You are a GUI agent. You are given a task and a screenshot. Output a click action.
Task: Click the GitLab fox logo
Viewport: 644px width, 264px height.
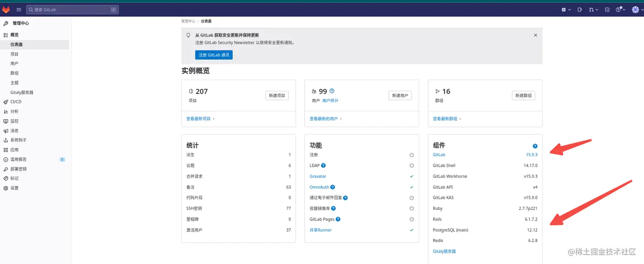pos(6,9)
